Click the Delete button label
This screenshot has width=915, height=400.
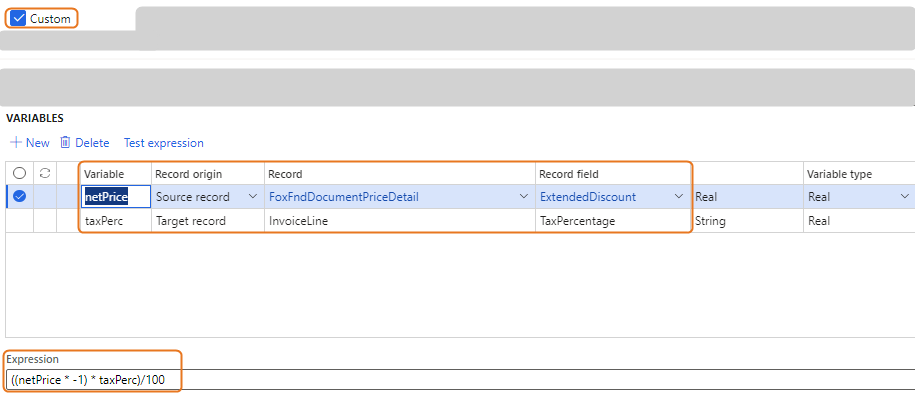click(x=92, y=143)
